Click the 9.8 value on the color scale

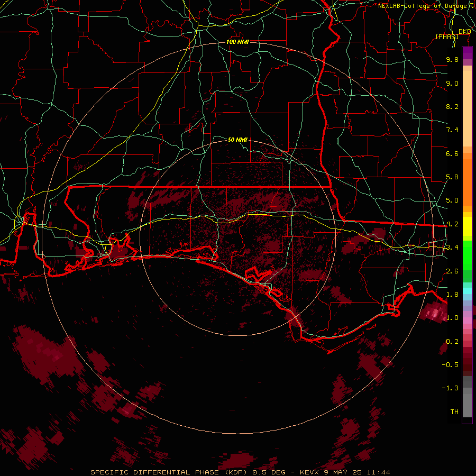point(452,59)
